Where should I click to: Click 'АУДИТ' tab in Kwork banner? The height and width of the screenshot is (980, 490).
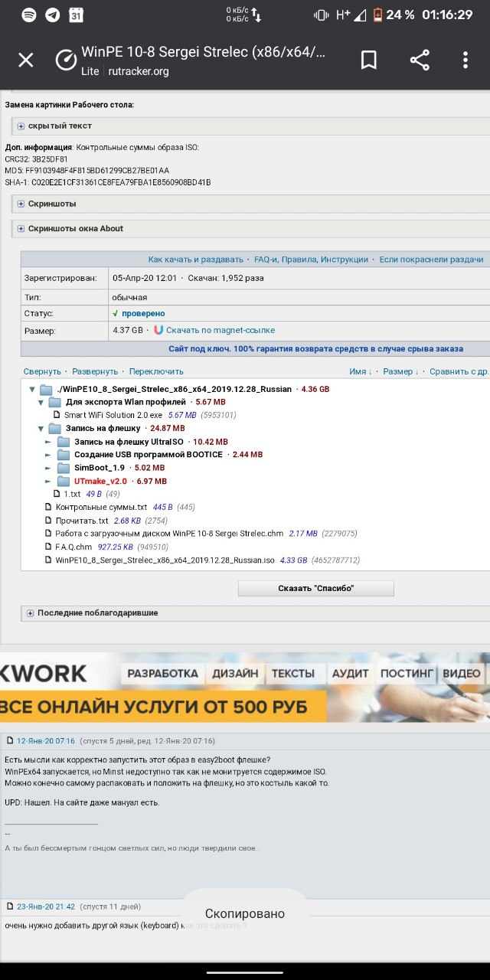pyautogui.click(x=350, y=673)
